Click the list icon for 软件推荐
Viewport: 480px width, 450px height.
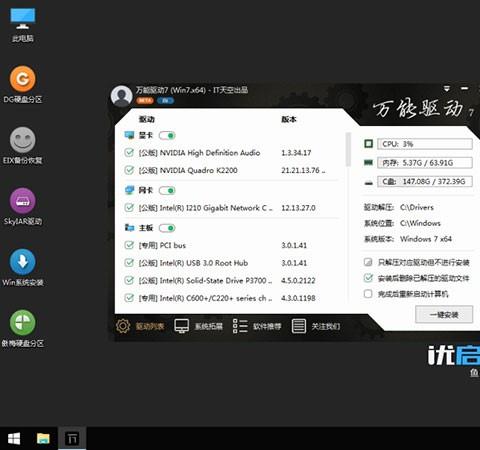(x=240, y=326)
